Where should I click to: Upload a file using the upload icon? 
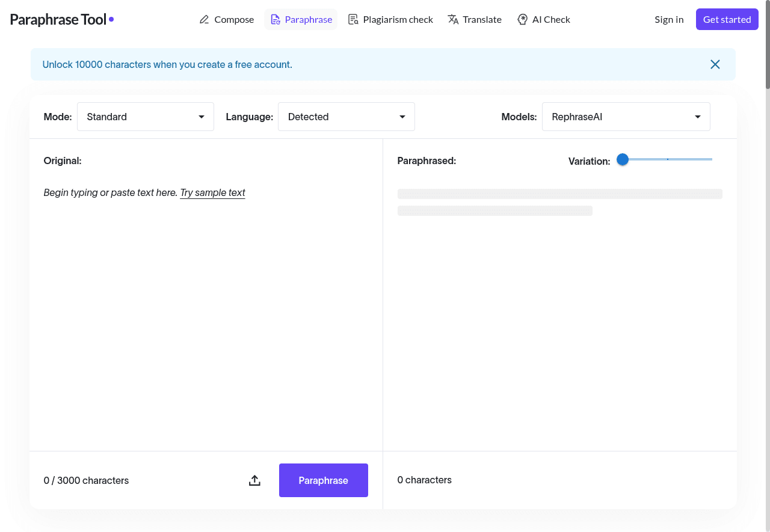[x=254, y=480]
